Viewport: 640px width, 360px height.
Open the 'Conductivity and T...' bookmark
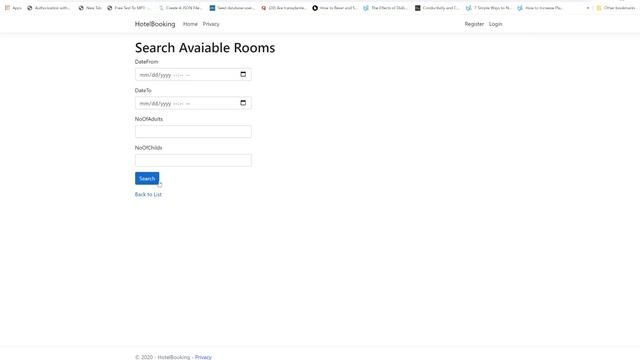pyautogui.click(x=437, y=8)
